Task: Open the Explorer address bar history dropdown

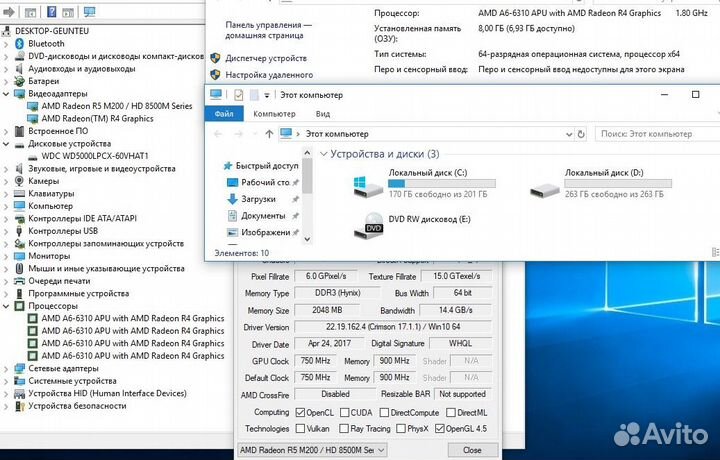Action: (x=569, y=134)
